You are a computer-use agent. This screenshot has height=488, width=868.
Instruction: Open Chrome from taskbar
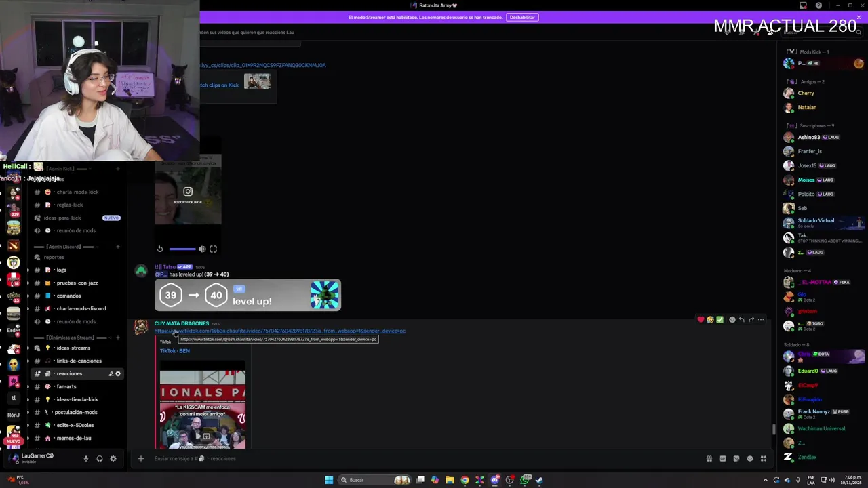[465, 480]
